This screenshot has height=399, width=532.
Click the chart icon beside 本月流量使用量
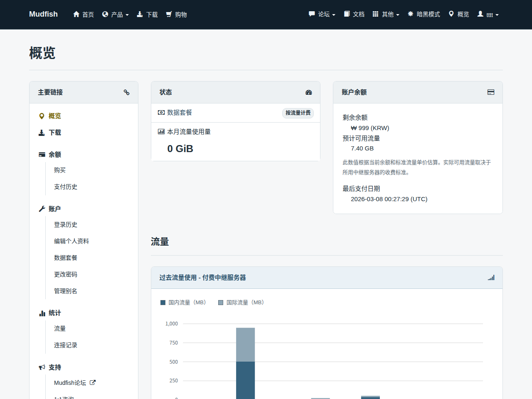161,132
